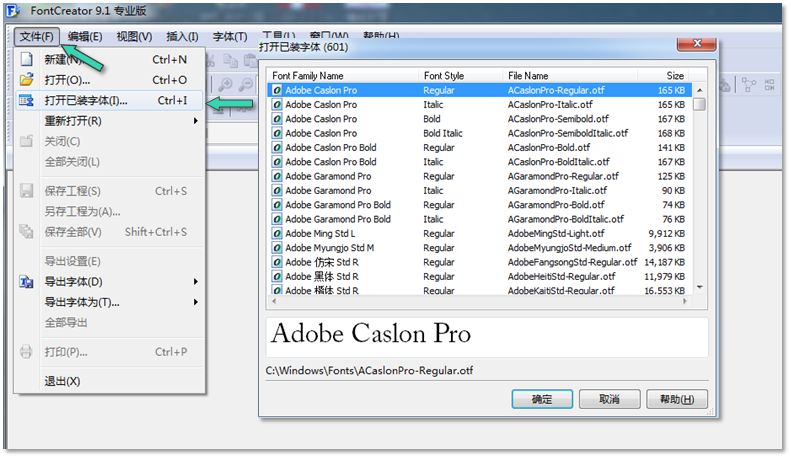Expand the 导出字体为(T)... submenu
This screenshot has width=791, height=458.
tap(110, 302)
